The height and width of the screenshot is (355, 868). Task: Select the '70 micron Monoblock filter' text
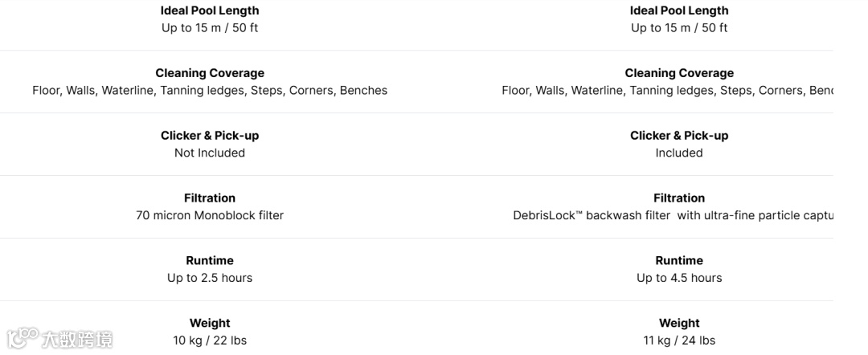(210, 215)
